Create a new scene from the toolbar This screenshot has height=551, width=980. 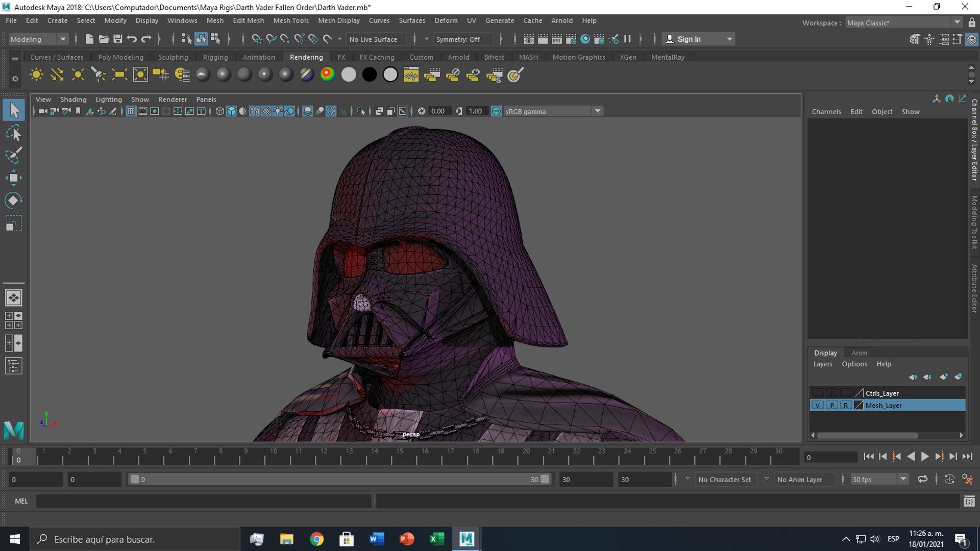[89, 39]
